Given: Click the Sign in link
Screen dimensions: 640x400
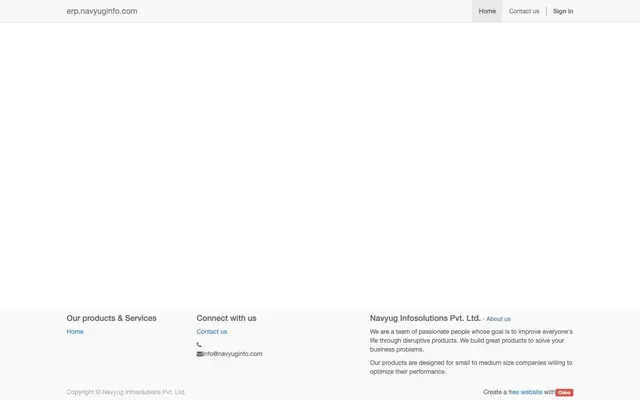Looking at the screenshot, I should tap(563, 11).
